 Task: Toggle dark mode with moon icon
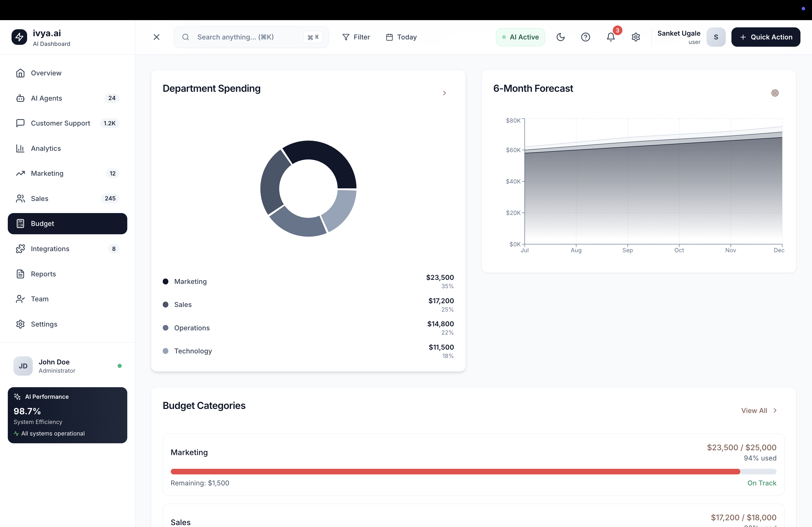click(561, 37)
